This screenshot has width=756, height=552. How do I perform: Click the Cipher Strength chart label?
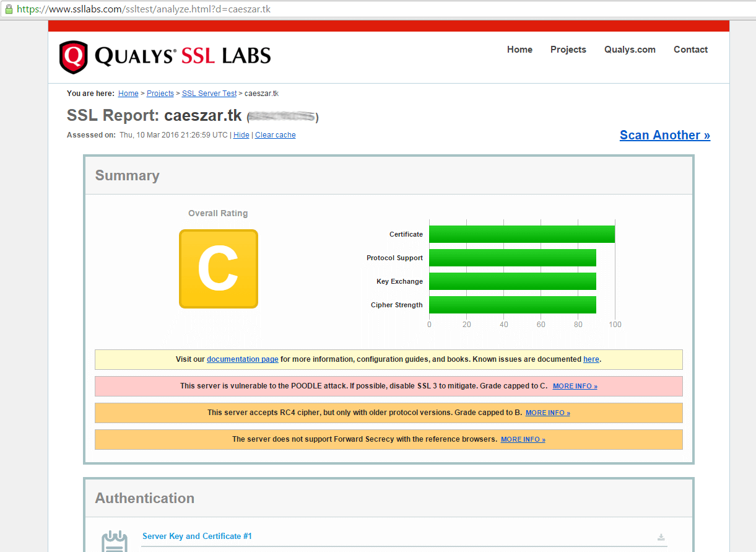tap(397, 305)
